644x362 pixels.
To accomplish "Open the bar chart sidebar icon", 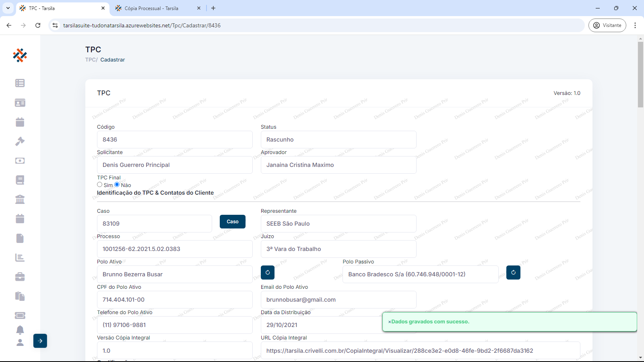I will pyautogui.click(x=20, y=257).
